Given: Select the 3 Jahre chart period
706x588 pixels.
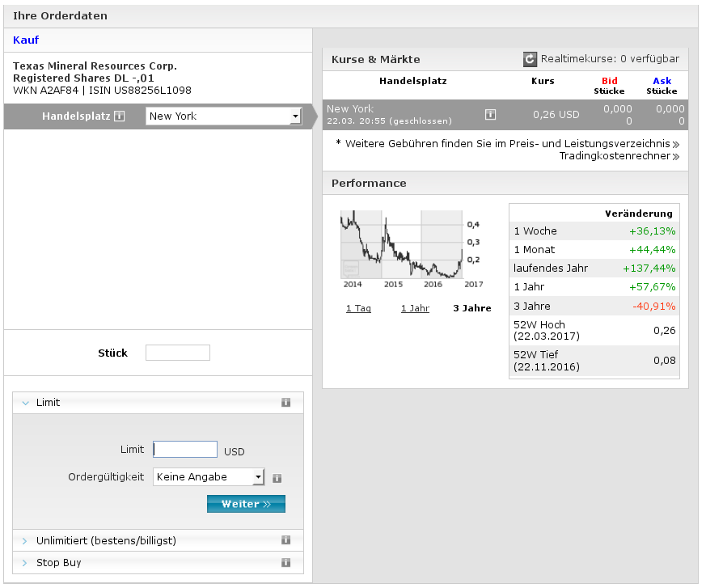Looking at the screenshot, I should coord(471,308).
